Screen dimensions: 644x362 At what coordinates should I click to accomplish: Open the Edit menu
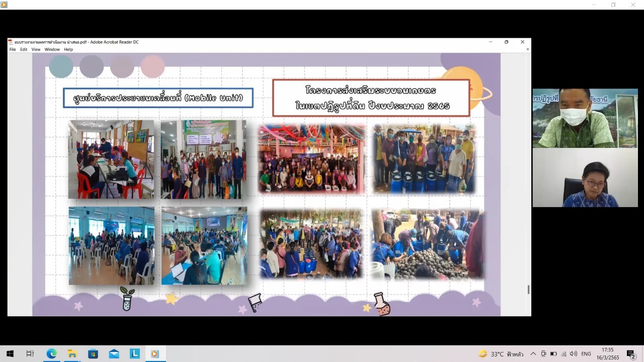(x=24, y=49)
